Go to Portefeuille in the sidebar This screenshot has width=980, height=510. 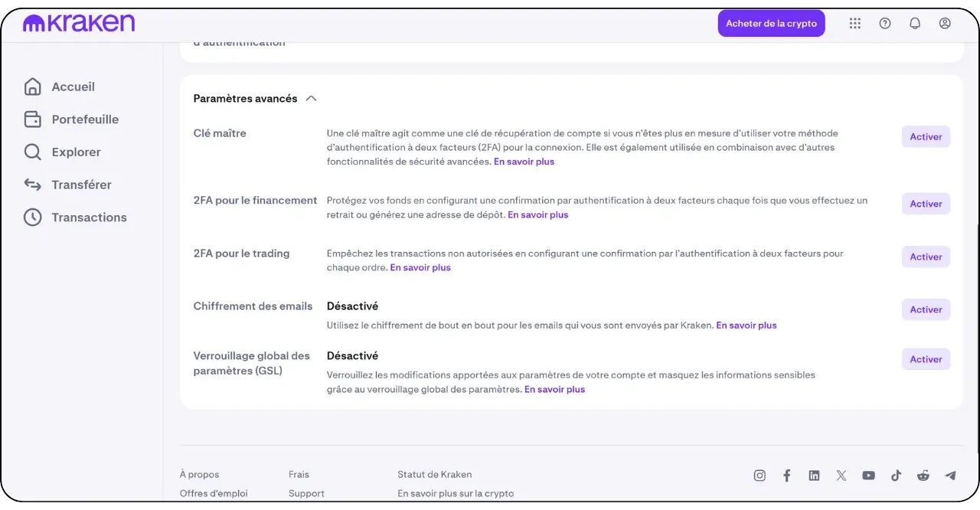[84, 119]
